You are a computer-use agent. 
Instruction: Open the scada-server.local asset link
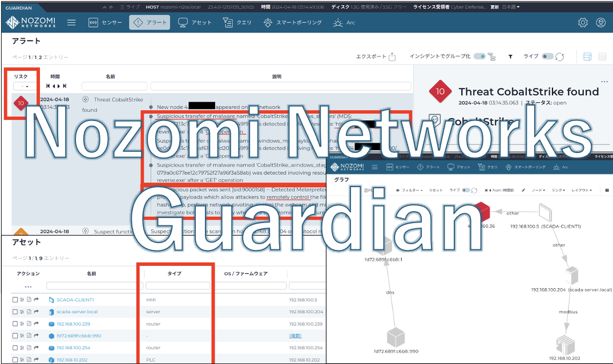coord(76,312)
